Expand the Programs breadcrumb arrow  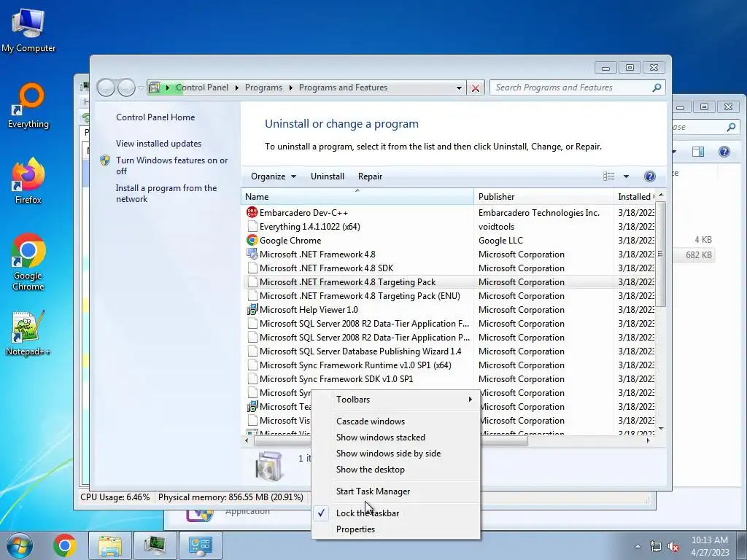(290, 87)
